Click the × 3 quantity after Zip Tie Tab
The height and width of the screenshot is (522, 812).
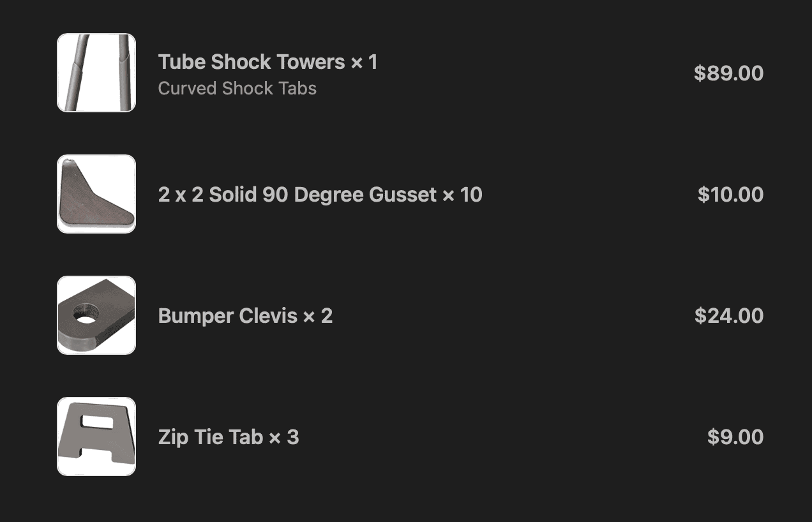[283, 437]
